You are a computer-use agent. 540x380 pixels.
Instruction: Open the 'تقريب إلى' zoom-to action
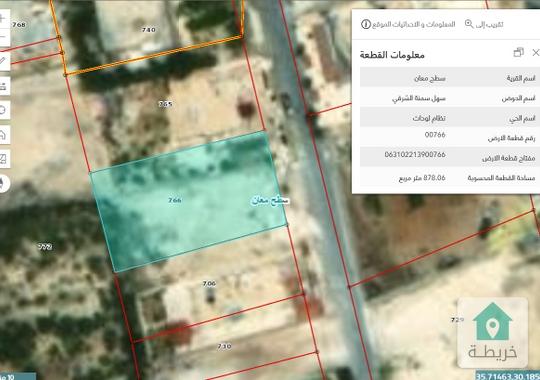(484, 24)
